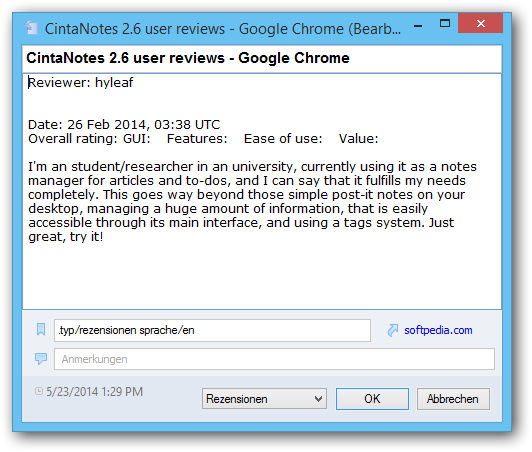Click the window title bar text
This screenshot has height=452, width=532.
click(x=223, y=29)
